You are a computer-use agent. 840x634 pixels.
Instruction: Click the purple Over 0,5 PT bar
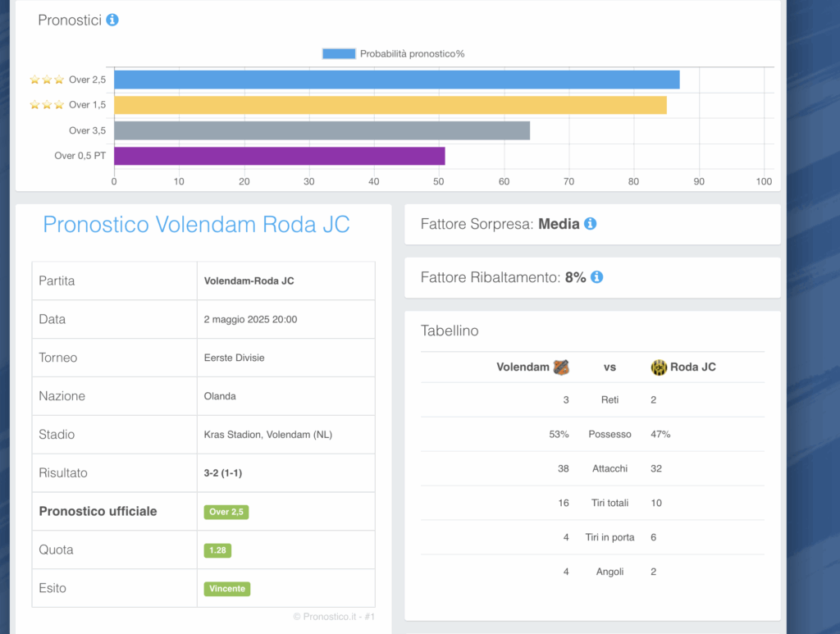pos(280,156)
